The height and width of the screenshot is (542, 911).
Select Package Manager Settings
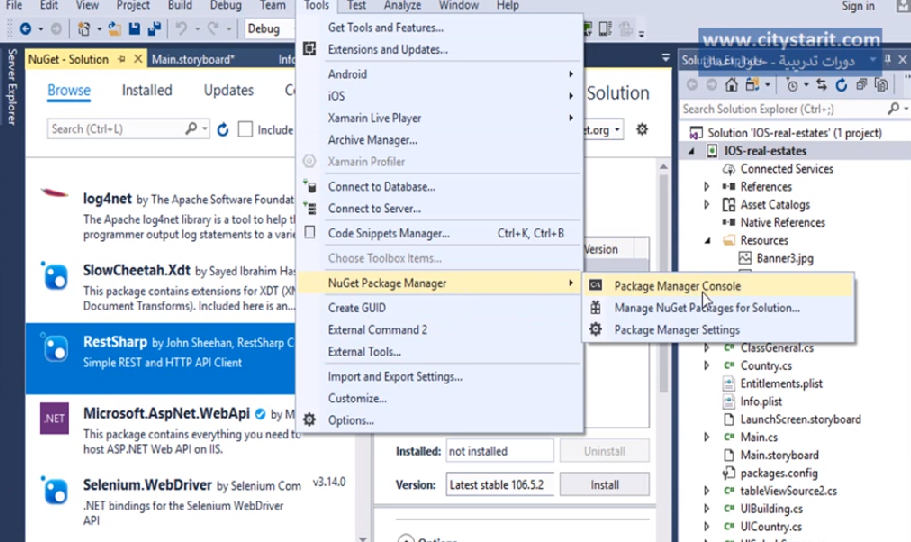[x=719, y=330]
